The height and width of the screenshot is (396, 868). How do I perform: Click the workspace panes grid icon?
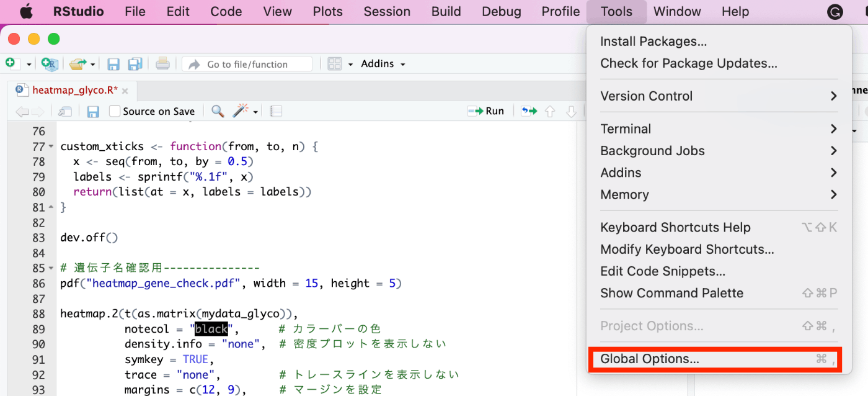click(x=335, y=64)
